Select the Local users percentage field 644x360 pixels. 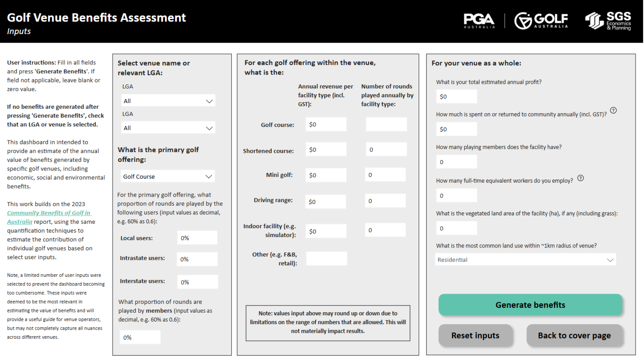pos(197,238)
